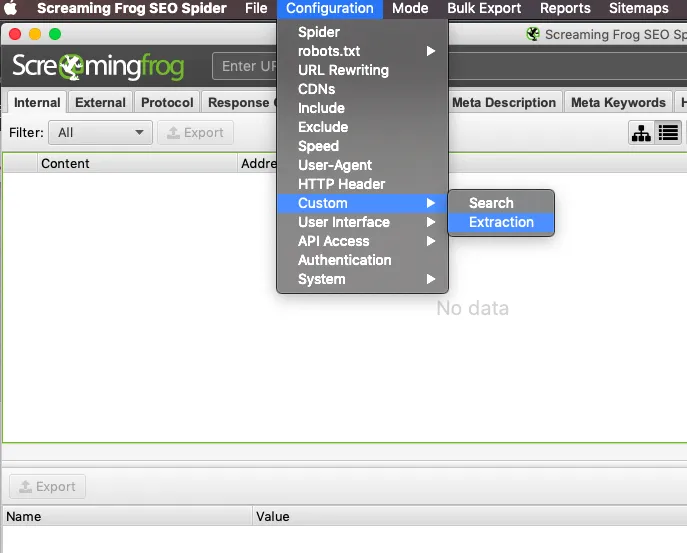The image size is (687, 553).
Task: Switch to the Response Codes tab
Action: tap(240, 103)
